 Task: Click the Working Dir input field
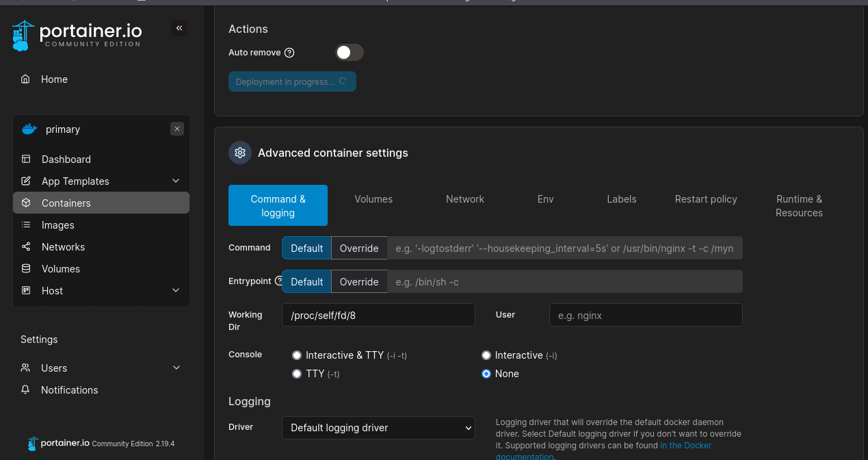(378, 315)
